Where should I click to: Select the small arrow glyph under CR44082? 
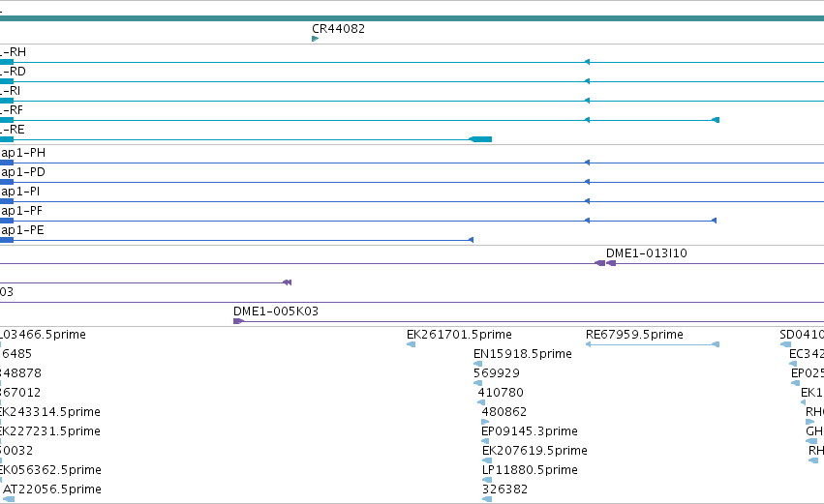pos(316,39)
